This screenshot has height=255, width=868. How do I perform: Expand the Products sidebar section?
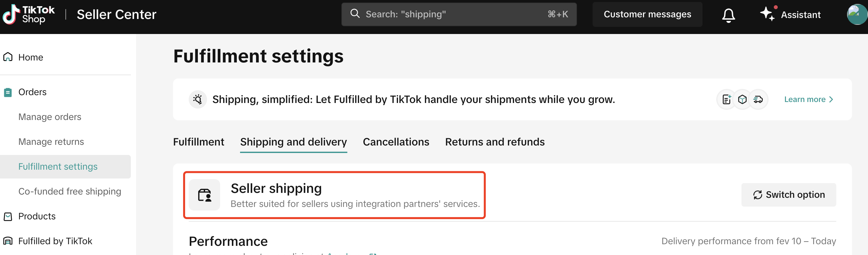[37, 216]
